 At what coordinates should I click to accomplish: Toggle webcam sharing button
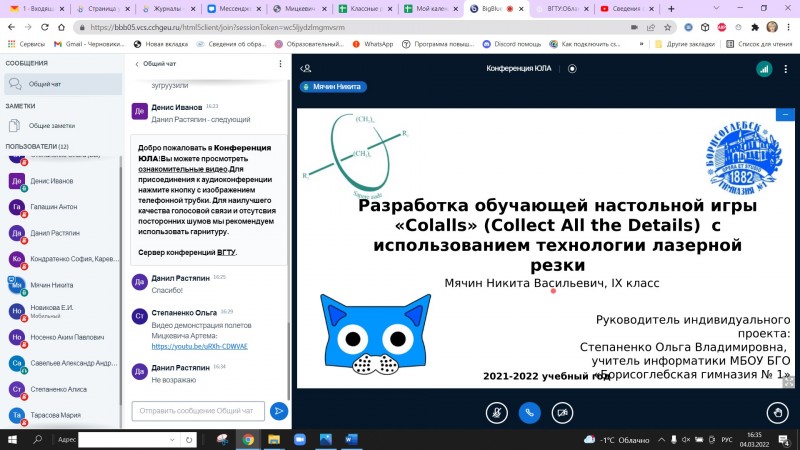click(x=563, y=411)
